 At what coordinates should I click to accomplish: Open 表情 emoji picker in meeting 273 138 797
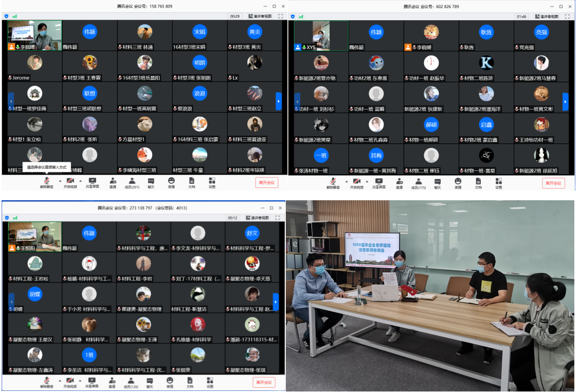click(x=169, y=382)
